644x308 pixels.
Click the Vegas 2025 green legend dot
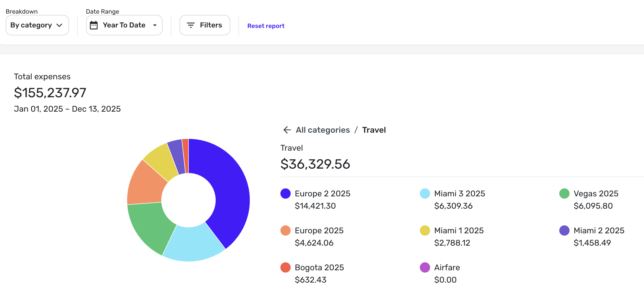click(564, 194)
